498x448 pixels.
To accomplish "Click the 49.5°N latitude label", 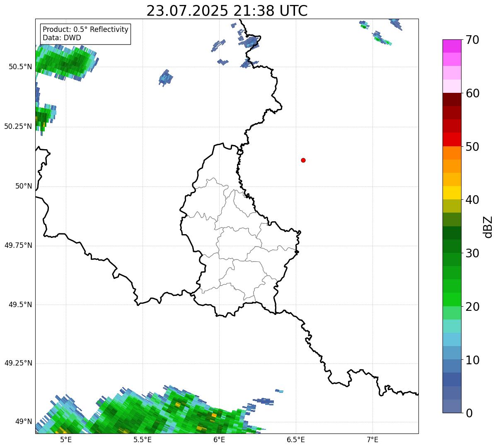I will click(20, 305).
